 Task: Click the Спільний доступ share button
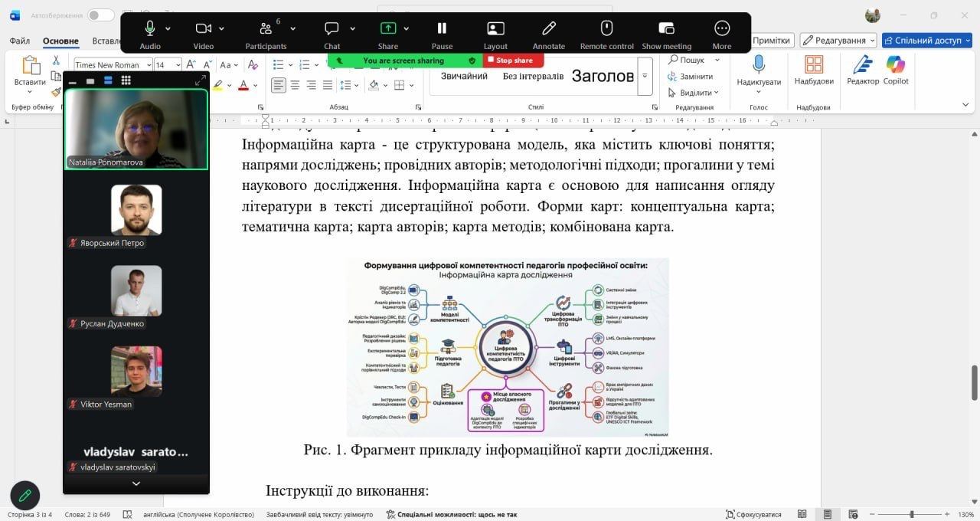pos(926,41)
